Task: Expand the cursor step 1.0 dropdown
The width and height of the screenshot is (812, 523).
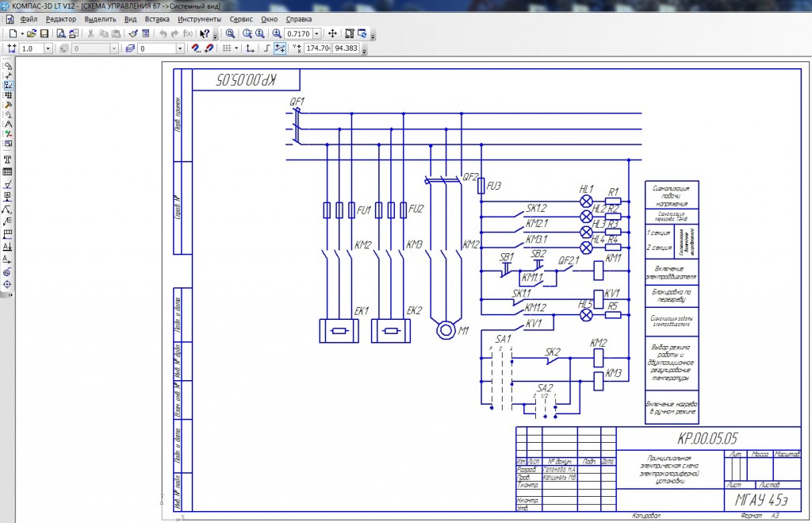Action: (x=48, y=48)
